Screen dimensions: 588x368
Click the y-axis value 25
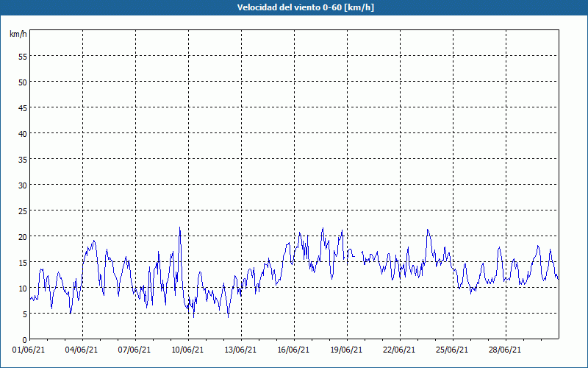pos(23,210)
